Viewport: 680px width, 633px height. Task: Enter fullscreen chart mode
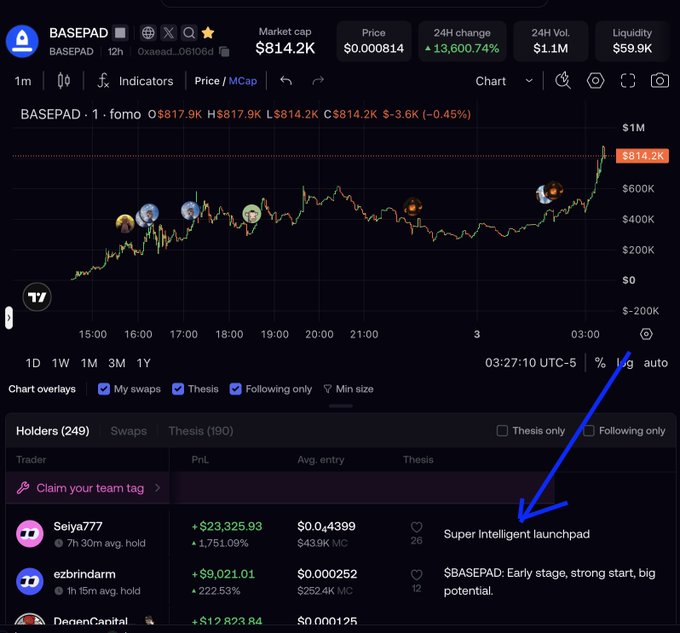pyautogui.click(x=628, y=81)
